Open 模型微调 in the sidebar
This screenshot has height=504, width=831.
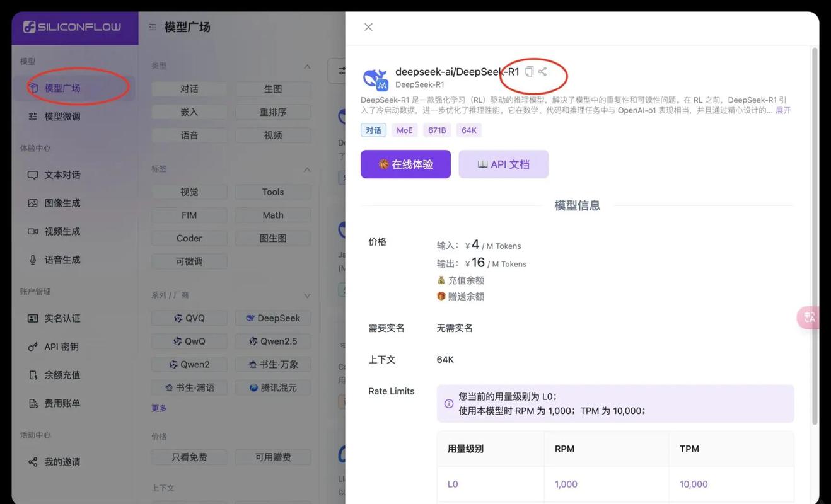[73, 117]
